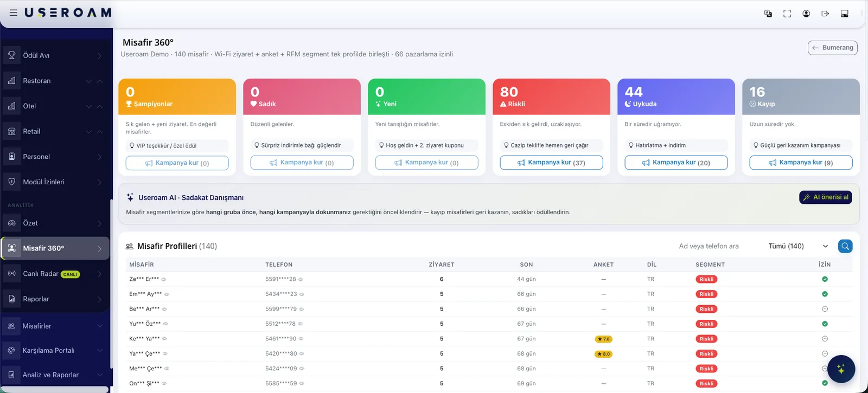Click the panel layout icon in top bar

[845, 14]
